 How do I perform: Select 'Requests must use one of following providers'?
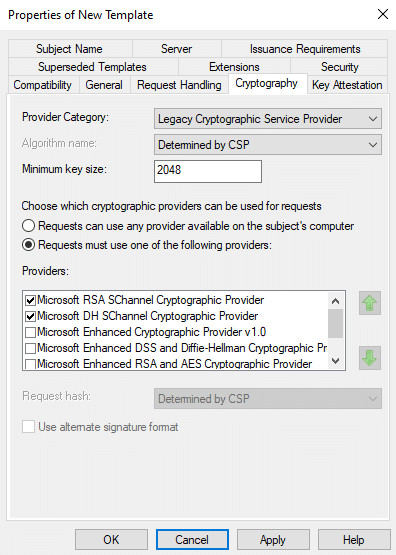tap(29, 245)
